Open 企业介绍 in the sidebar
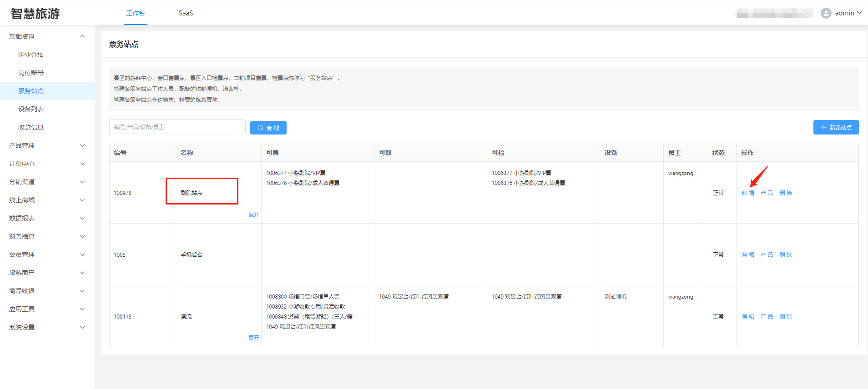868x389 pixels. [x=31, y=55]
